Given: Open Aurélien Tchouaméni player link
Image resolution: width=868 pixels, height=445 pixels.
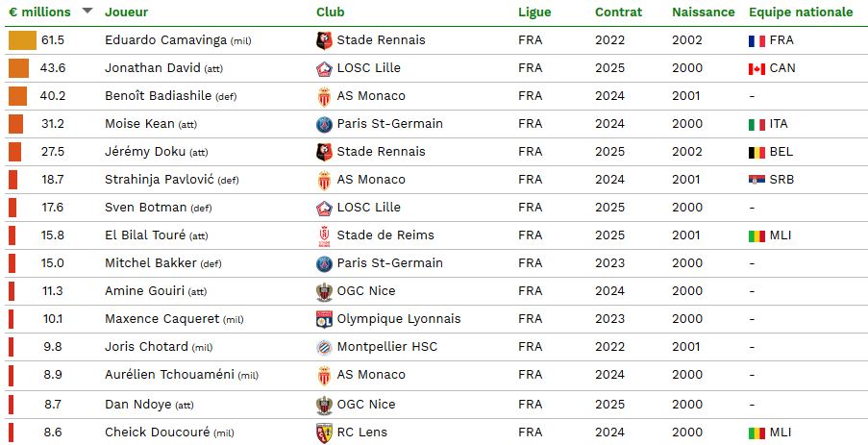Looking at the screenshot, I should point(170,375).
